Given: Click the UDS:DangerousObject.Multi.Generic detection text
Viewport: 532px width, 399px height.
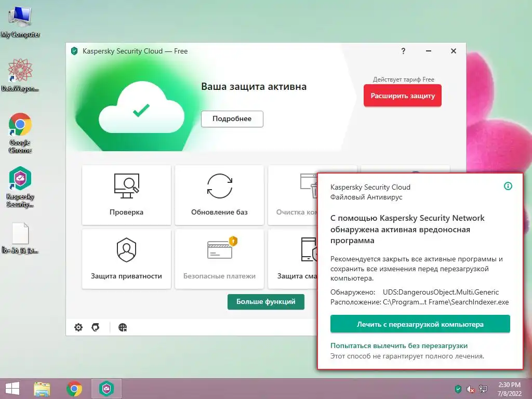Looking at the screenshot, I should [441, 292].
